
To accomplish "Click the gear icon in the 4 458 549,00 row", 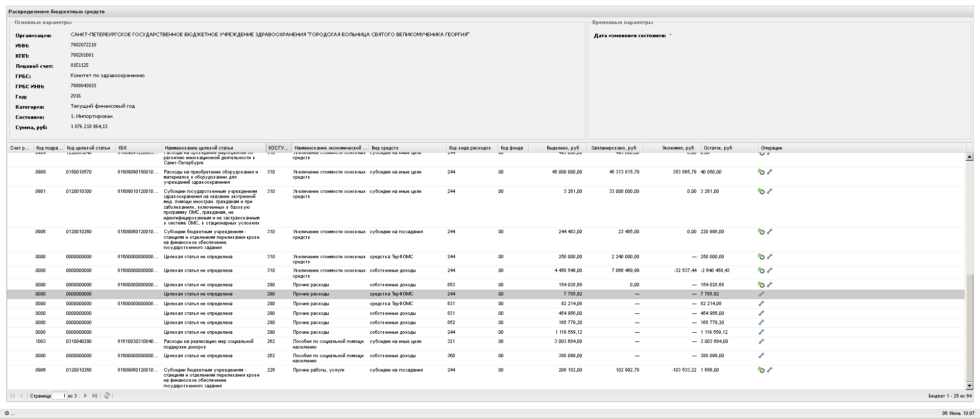I will 761,270.
